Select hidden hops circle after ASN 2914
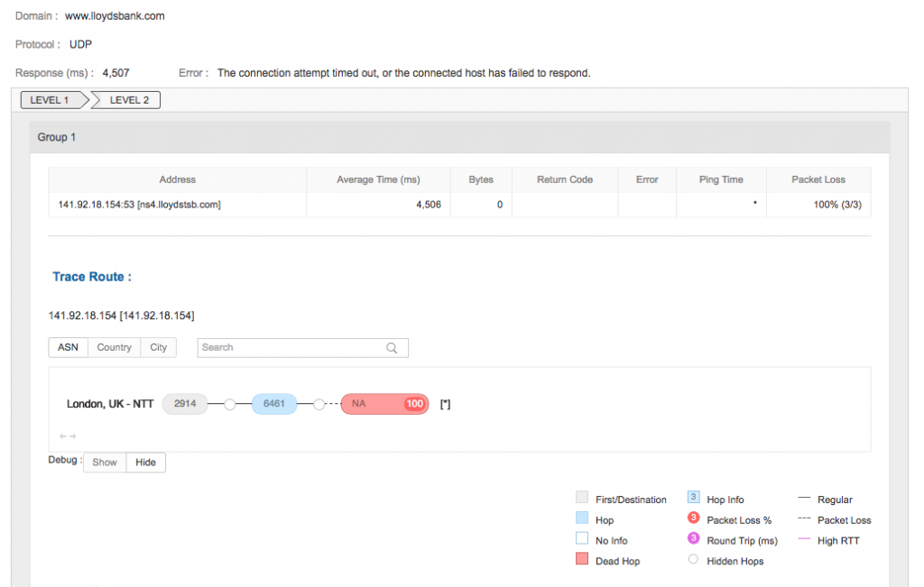This screenshot has height=587, width=924. tap(230, 405)
